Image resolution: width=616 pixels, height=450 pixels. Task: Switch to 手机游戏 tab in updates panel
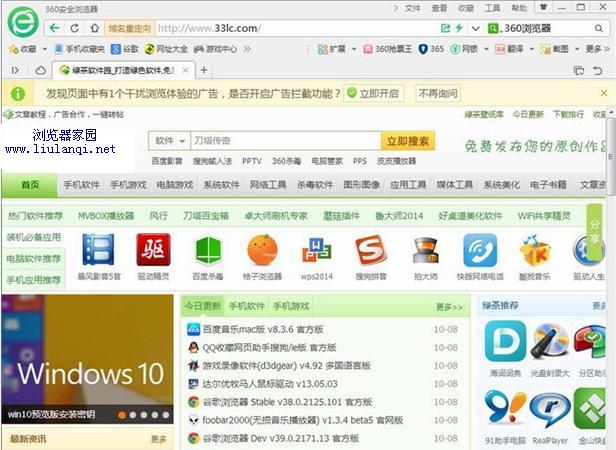click(x=291, y=306)
